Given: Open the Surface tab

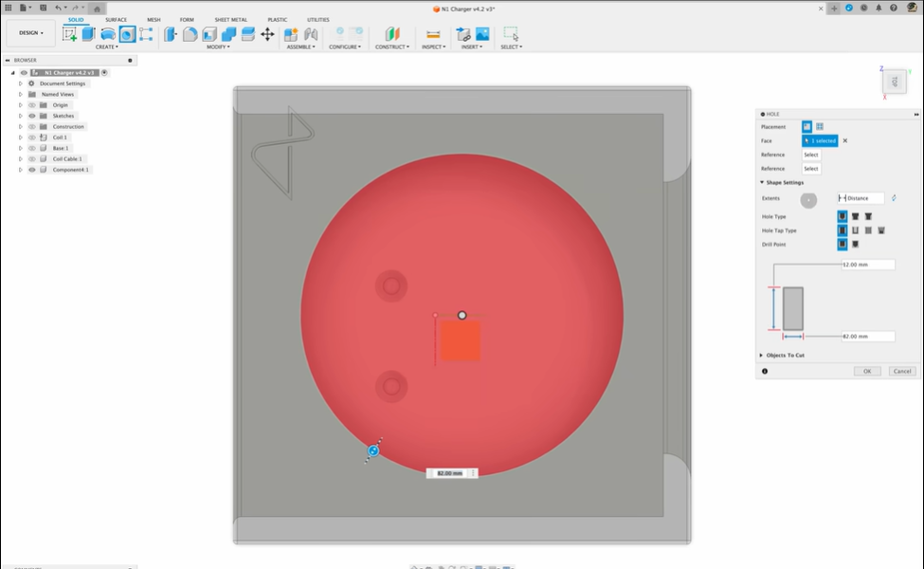Looking at the screenshot, I should click(116, 19).
